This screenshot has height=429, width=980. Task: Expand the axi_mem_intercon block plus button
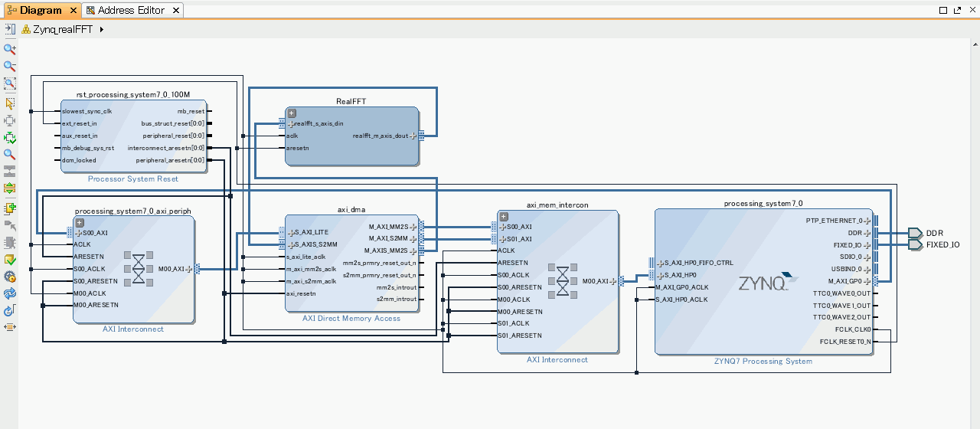504,216
